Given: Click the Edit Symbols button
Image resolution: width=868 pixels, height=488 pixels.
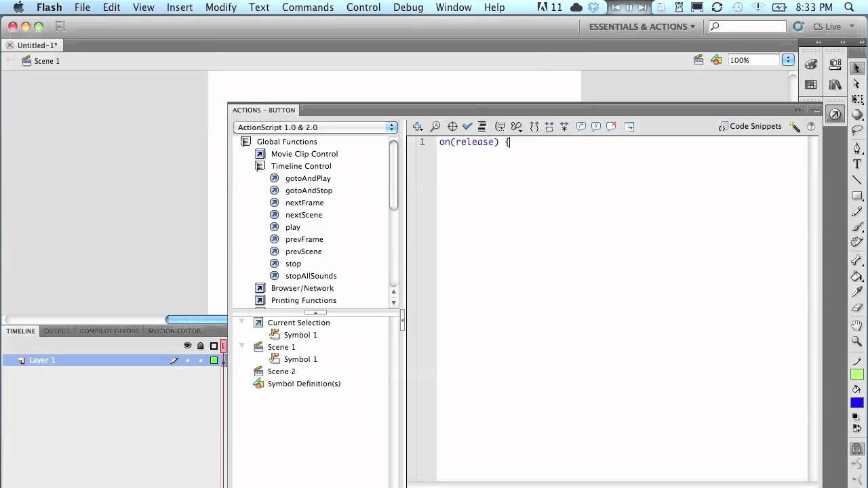Looking at the screenshot, I should pyautogui.click(x=716, y=60).
